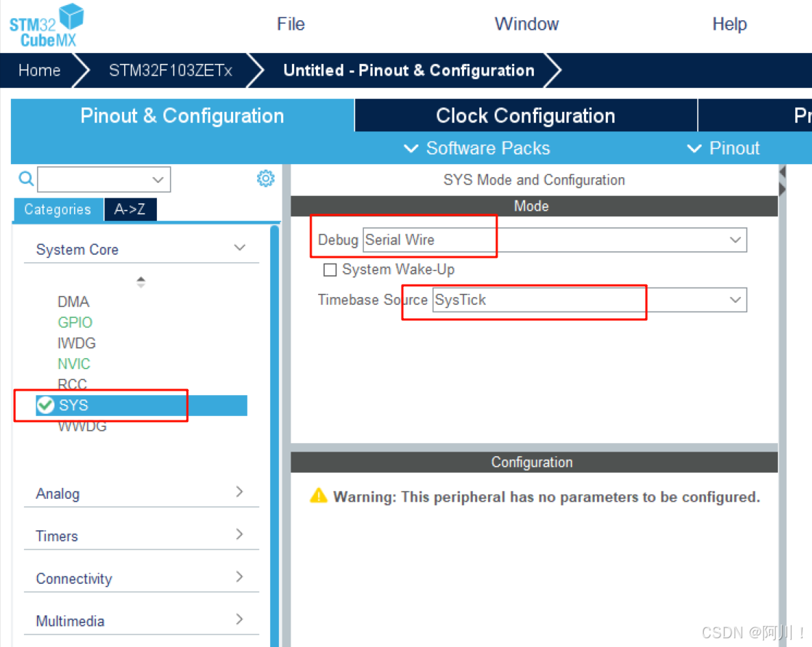Click the splitter bar above the Configuration header
812x647 pixels.
[x=534, y=447]
